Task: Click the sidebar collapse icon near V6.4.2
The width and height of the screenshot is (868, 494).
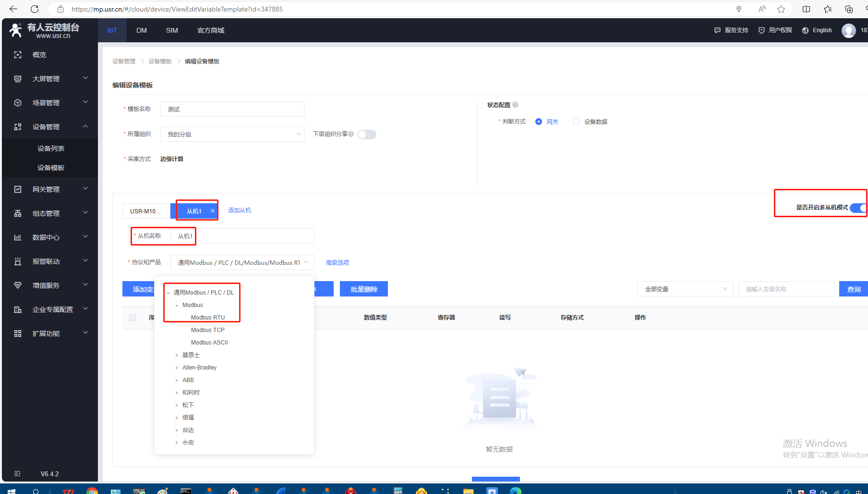Action: click(17, 474)
